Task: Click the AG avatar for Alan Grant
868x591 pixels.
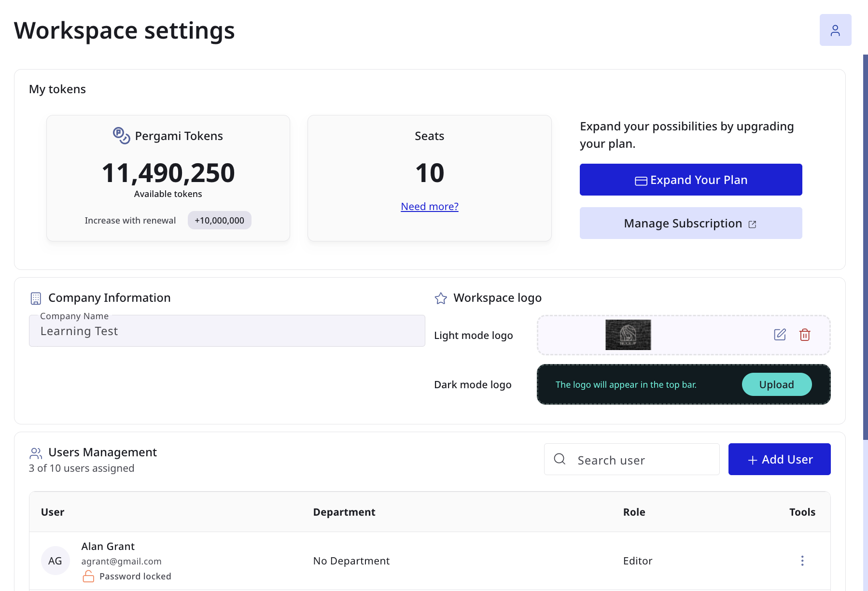Action: (55, 561)
